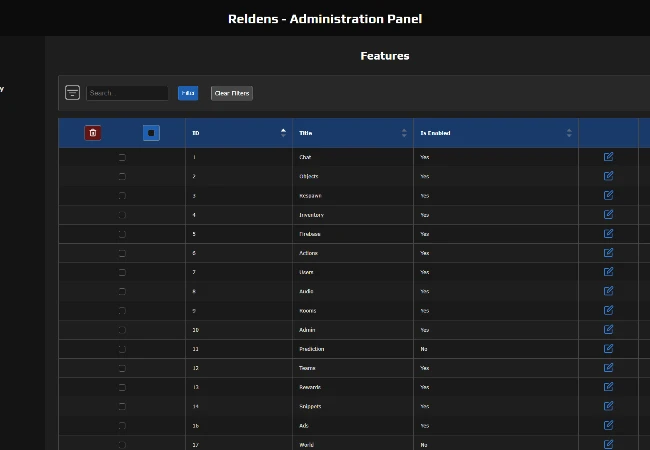The width and height of the screenshot is (650, 450).
Task: Check the Admin row checkbox
Action: click(x=122, y=330)
